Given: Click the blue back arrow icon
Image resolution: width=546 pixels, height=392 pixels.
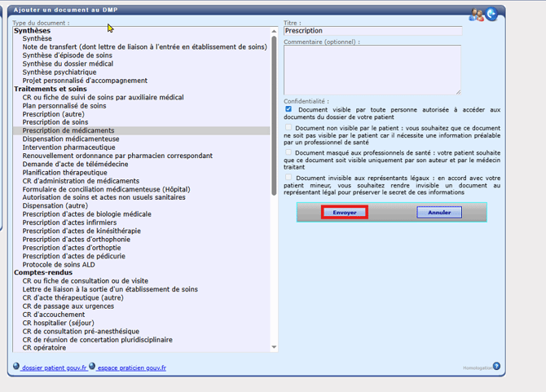Looking at the screenshot, I should coord(491,14).
